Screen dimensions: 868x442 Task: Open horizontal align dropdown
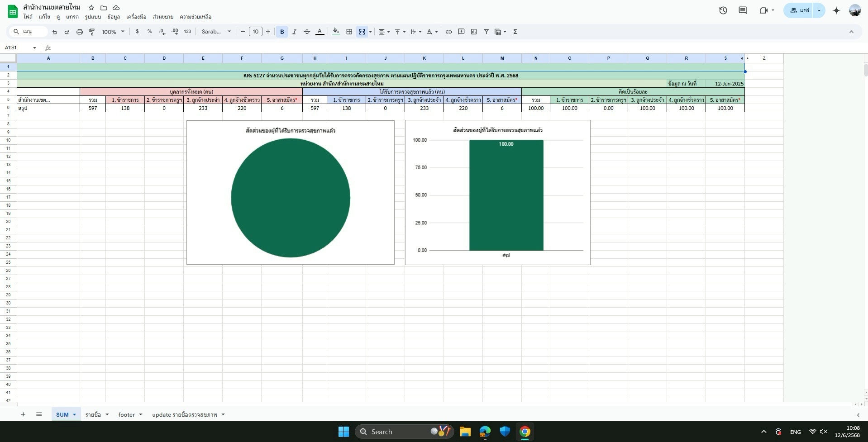tap(384, 32)
